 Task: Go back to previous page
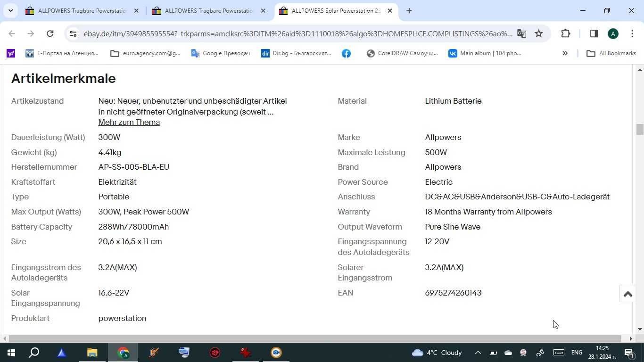tap(12, 33)
